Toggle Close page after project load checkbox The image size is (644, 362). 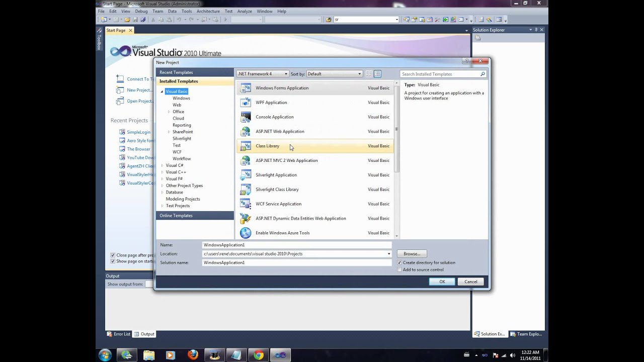click(x=113, y=255)
